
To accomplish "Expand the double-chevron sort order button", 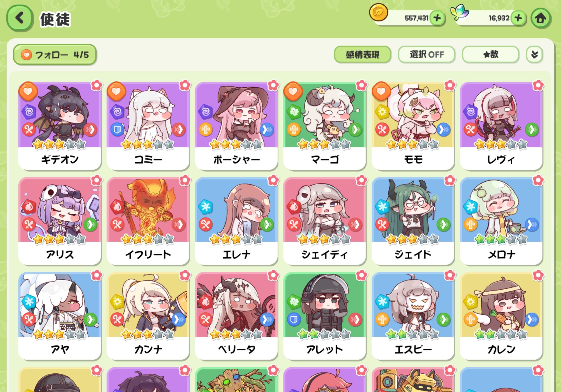I will (534, 55).
